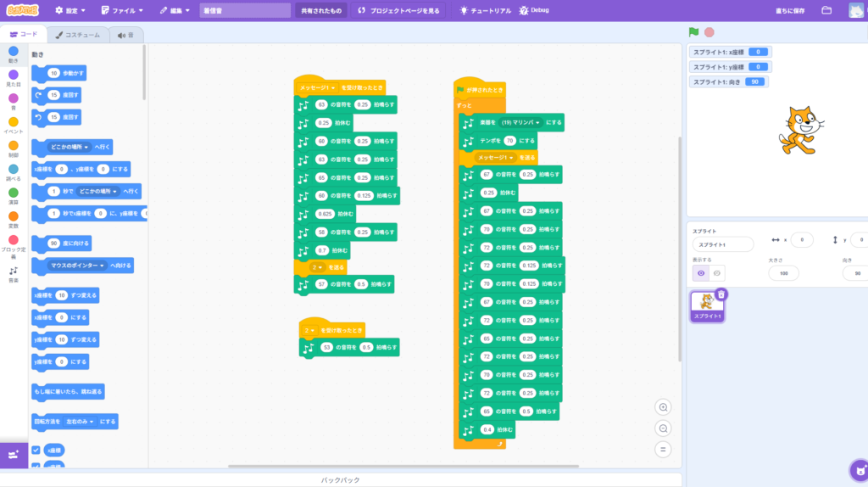Show the sprite with the eye button

pyautogui.click(x=701, y=273)
